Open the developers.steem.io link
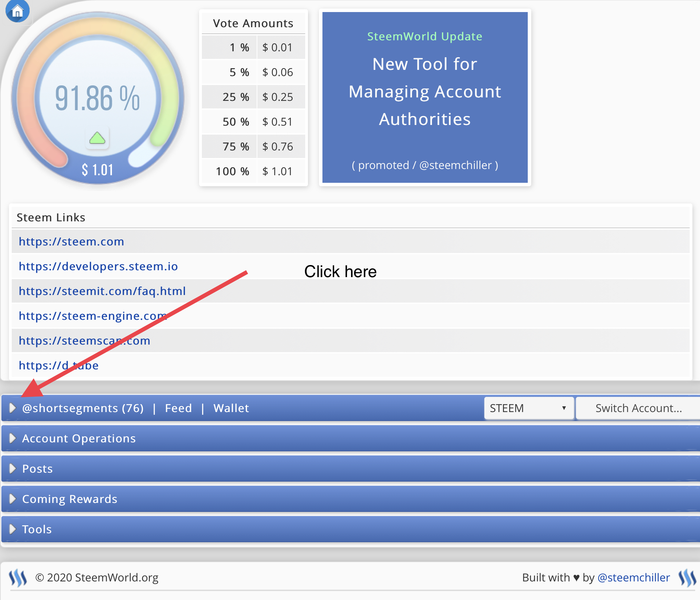700x600 pixels. tap(98, 266)
